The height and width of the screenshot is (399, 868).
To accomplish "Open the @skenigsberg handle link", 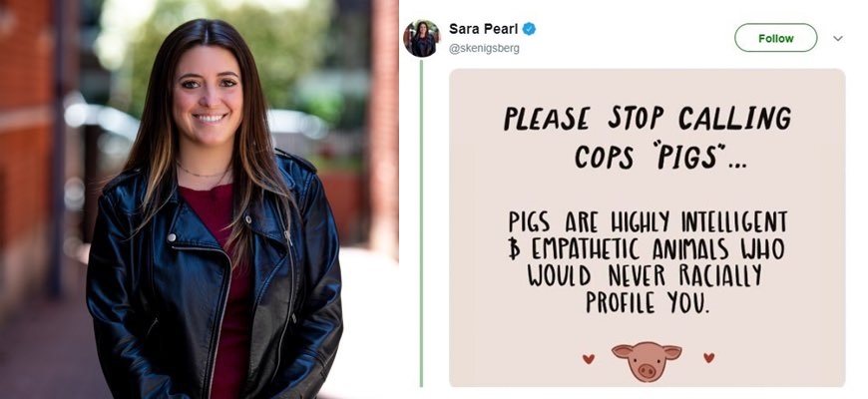I will [484, 49].
